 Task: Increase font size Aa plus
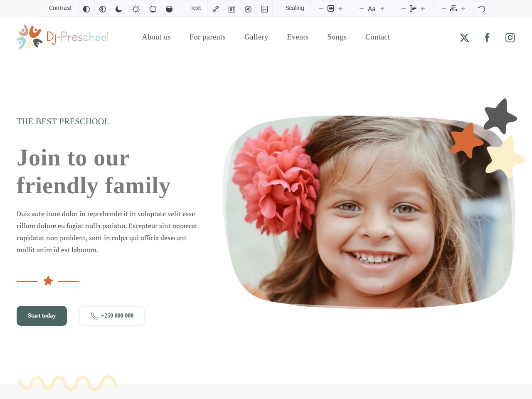(382, 9)
